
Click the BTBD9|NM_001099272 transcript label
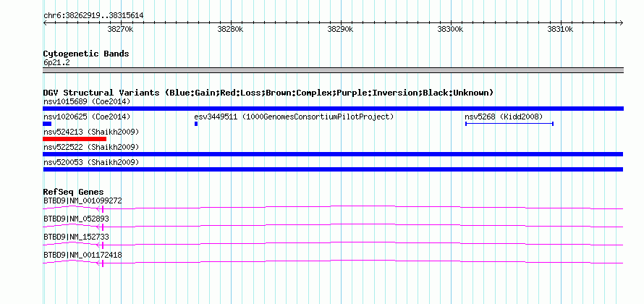82,200
